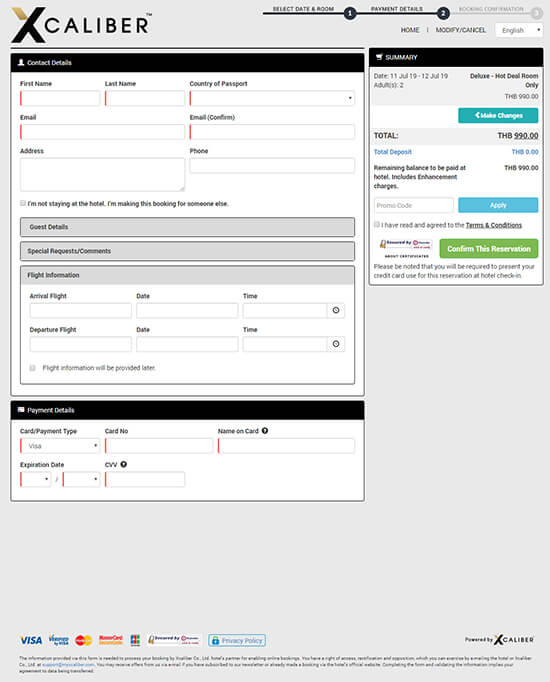Agree to the Terms & Conditions checkbox
The width and height of the screenshot is (550, 682).
pyautogui.click(x=377, y=224)
